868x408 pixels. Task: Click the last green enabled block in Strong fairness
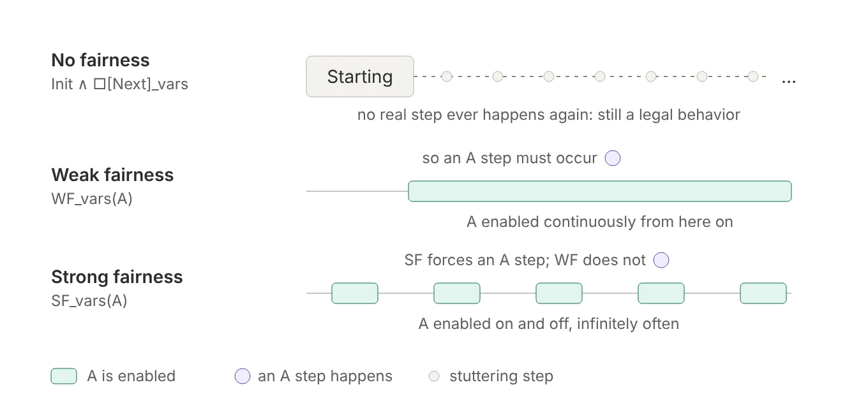(763, 293)
